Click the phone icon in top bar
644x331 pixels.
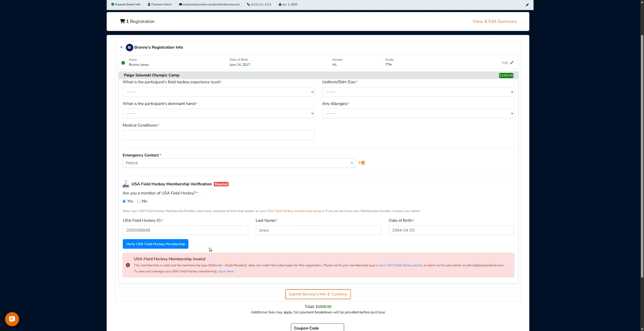click(249, 4)
